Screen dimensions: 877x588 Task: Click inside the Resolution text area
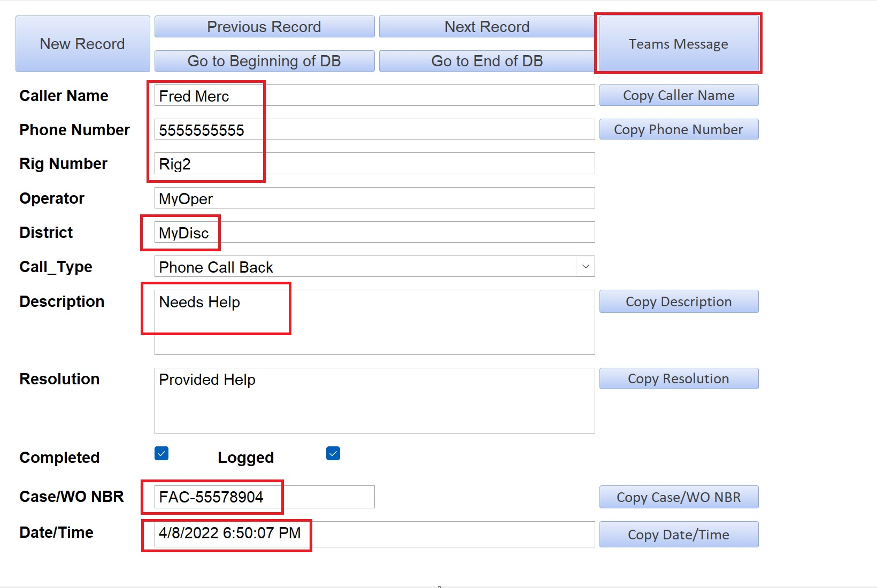(x=374, y=401)
